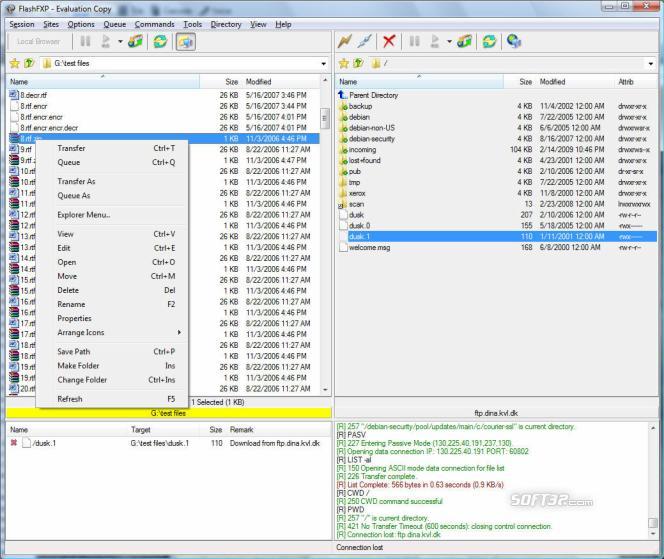Choose Properties in the context menu
664x559 pixels.
coord(113,318)
